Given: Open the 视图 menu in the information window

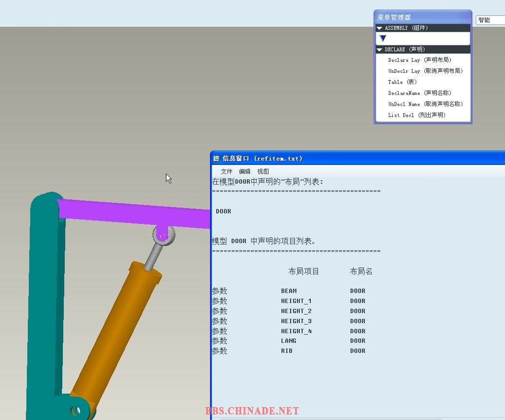Looking at the screenshot, I should click(263, 171).
